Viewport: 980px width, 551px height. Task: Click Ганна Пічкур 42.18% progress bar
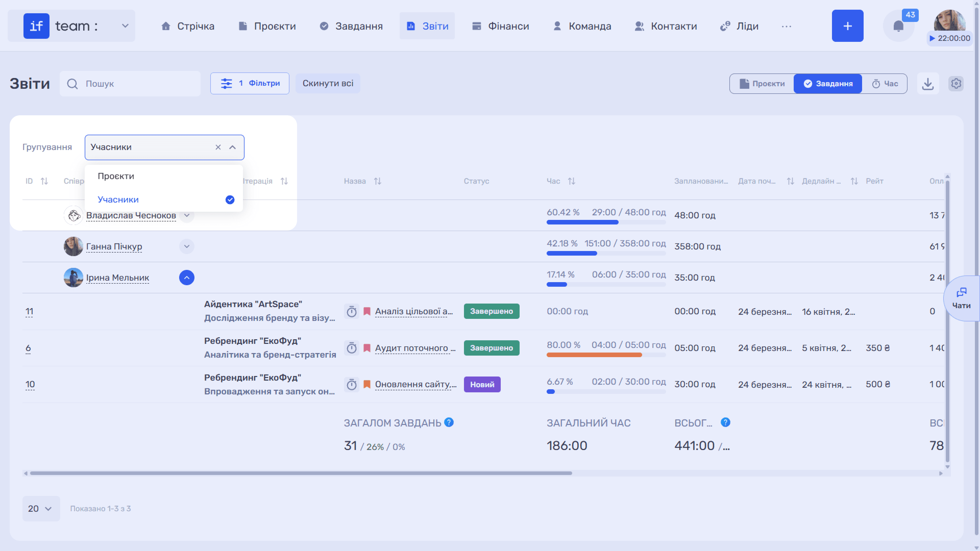coord(606,253)
